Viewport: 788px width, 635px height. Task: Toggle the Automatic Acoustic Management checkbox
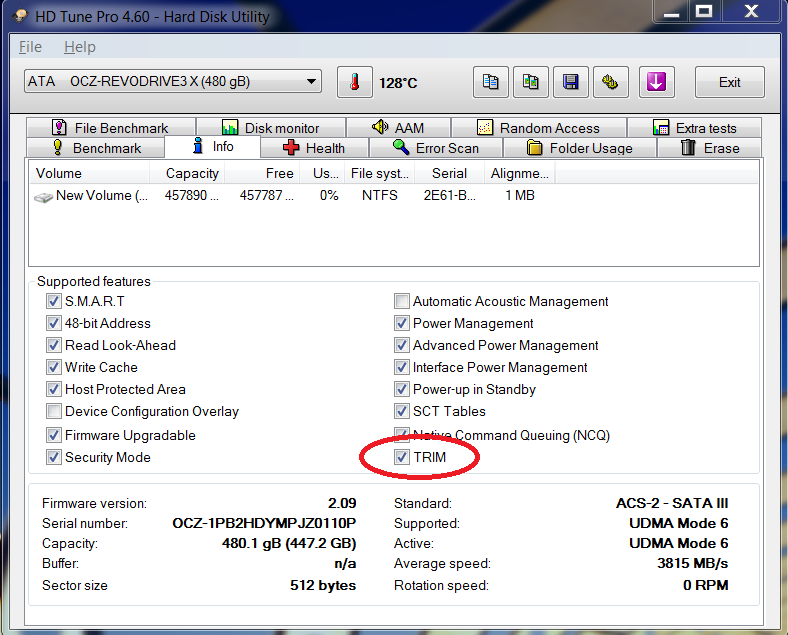click(x=402, y=301)
